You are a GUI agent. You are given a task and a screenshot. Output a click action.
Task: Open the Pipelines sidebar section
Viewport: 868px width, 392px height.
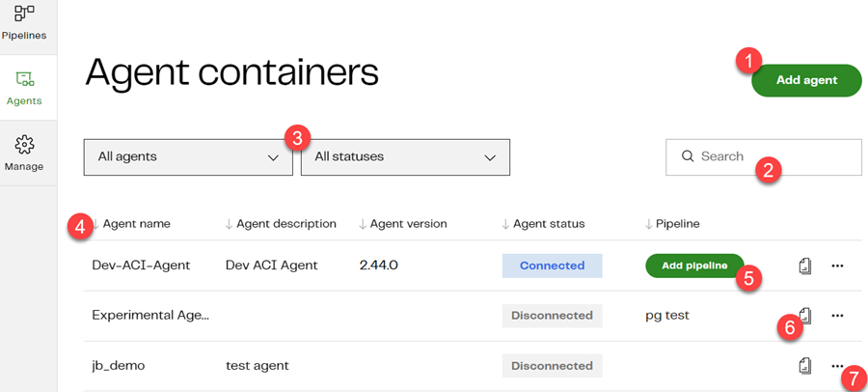(24, 22)
